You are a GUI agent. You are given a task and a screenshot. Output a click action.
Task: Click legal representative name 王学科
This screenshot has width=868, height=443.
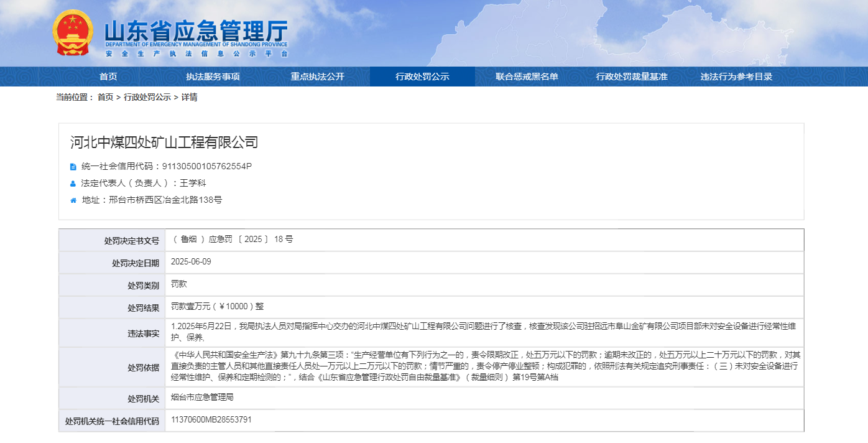[193, 184]
